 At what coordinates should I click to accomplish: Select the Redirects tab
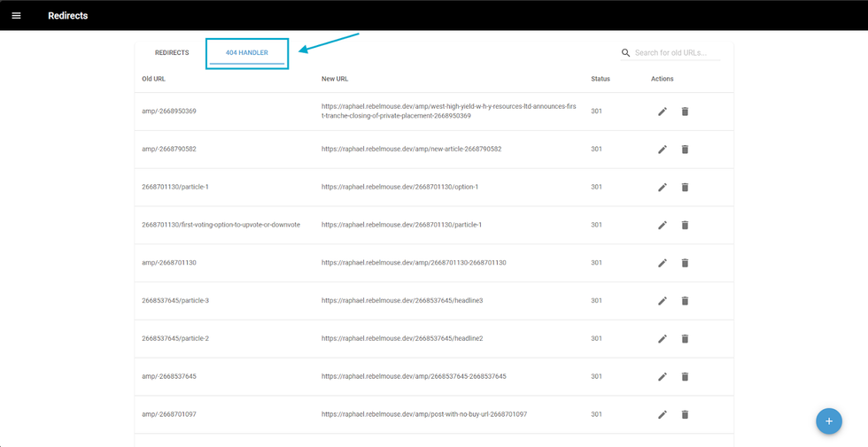click(x=172, y=53)
